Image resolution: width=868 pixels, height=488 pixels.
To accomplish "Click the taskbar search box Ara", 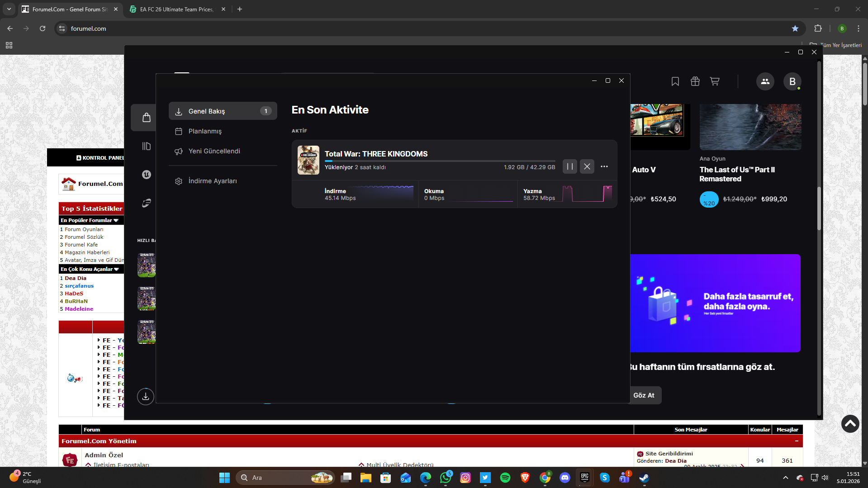I will coord(285,478).
